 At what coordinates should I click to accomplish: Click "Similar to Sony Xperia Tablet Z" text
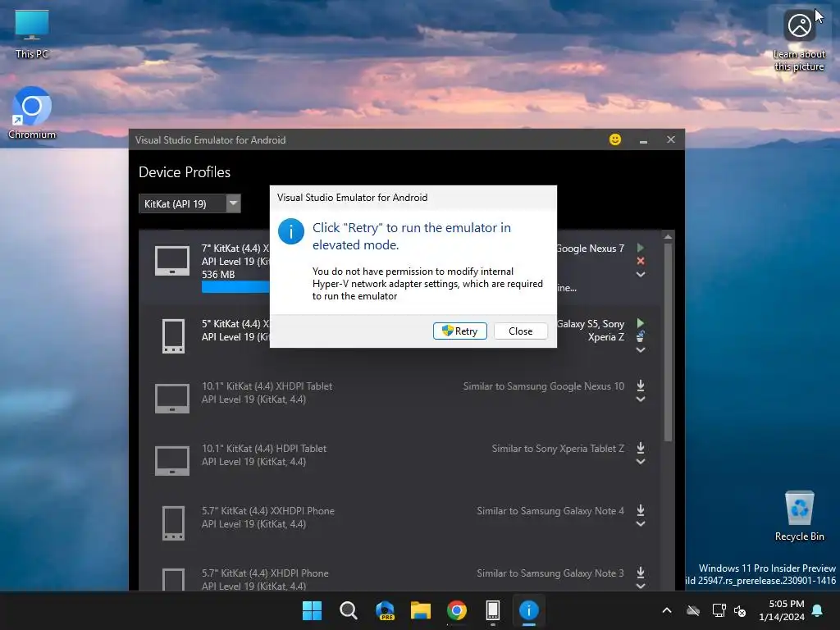tap(558, 449)
